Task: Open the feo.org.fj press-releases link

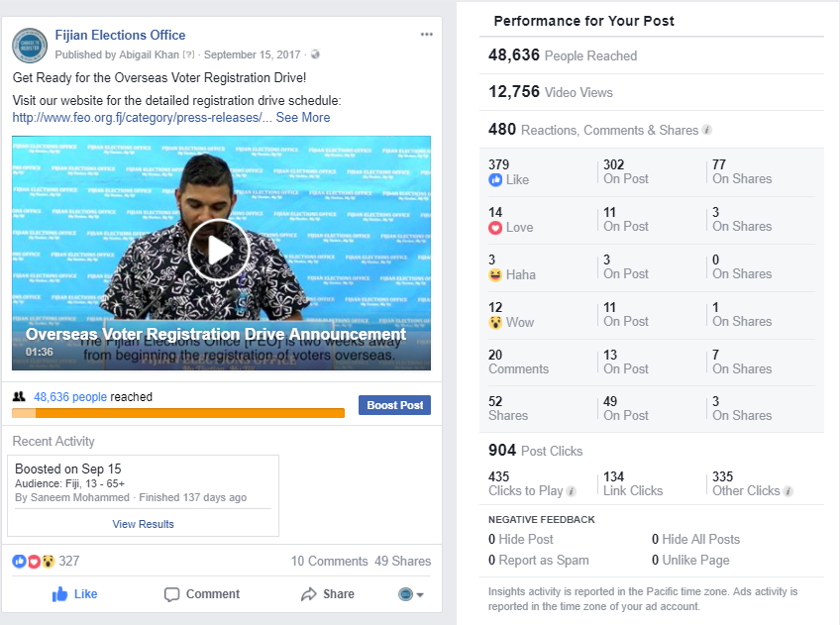Action: click(x=142, y=117)
